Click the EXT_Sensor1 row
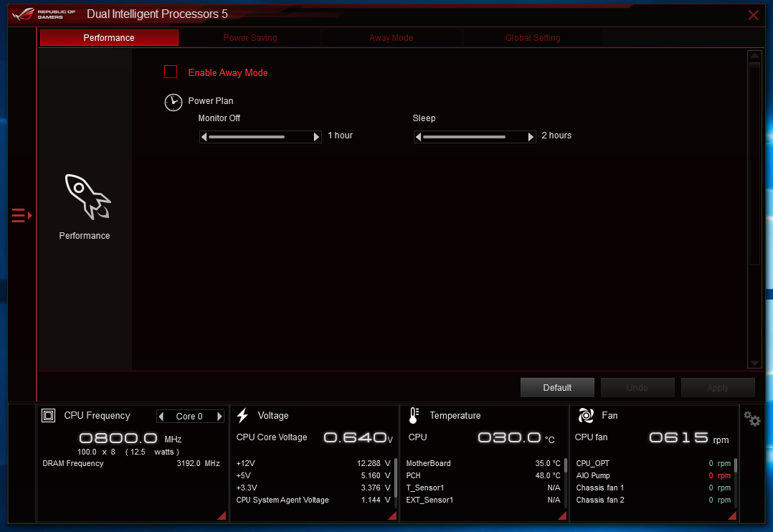Image resolution: width=773 pixels, height=532 pixels. [x=483, y=500]
